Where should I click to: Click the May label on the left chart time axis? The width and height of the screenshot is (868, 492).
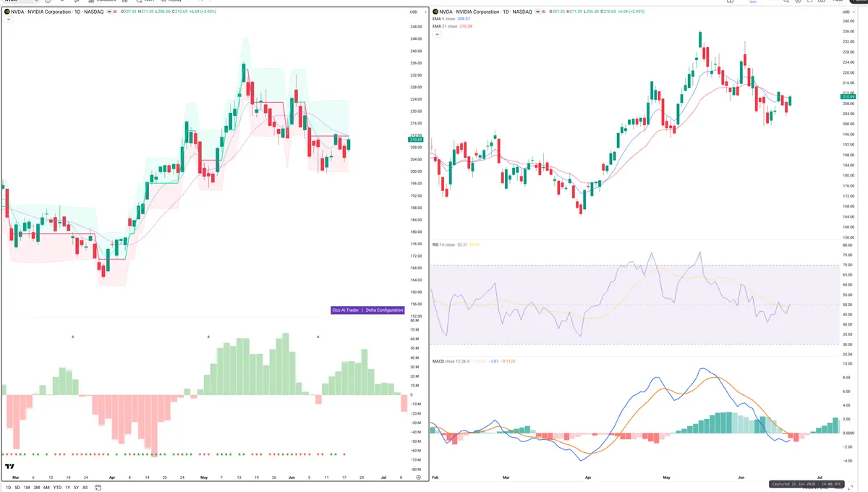pyautogui.click(x=204, y=478)
